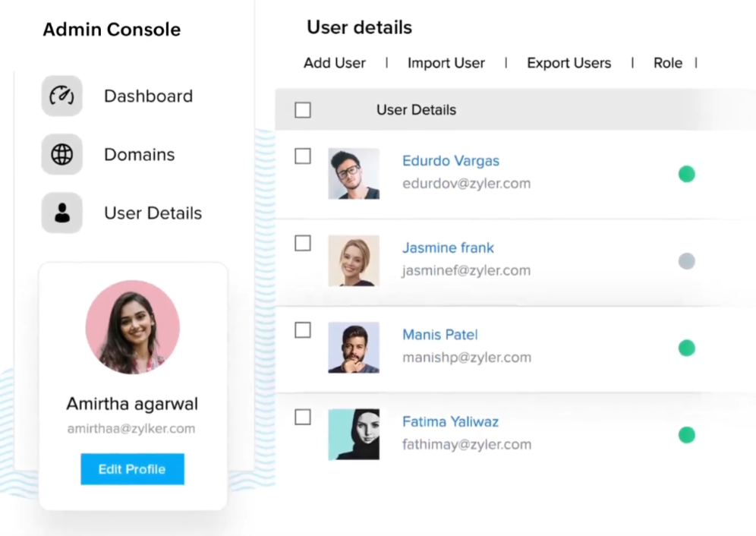This screenshot has width=756, height=536.
Task: Click the gray status dot for Jasmine frank
Action: click(686, 261)
